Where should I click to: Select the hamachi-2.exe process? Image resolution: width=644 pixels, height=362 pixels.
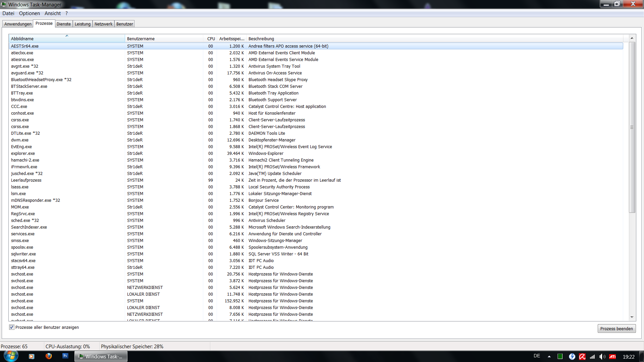tap(316, 160)
